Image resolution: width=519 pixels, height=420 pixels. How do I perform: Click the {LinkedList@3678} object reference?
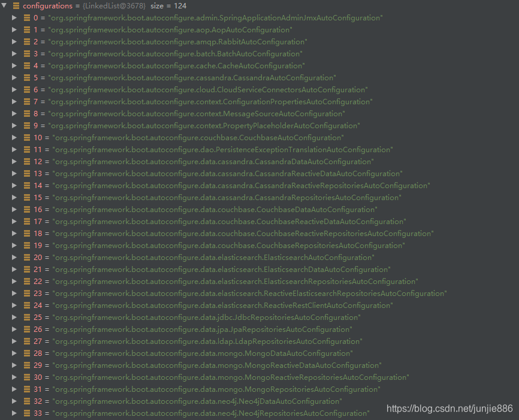[114, 5]
